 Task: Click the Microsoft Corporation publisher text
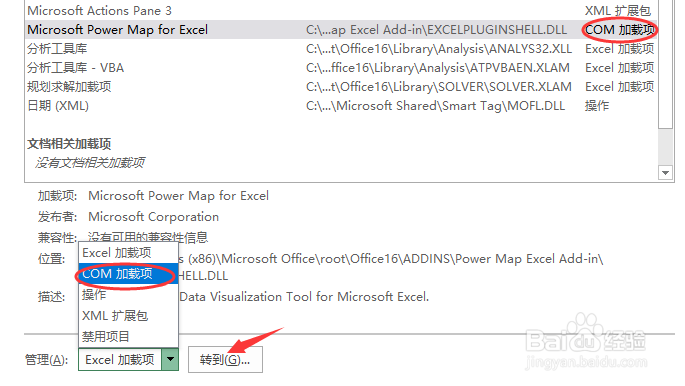point(153,217)
